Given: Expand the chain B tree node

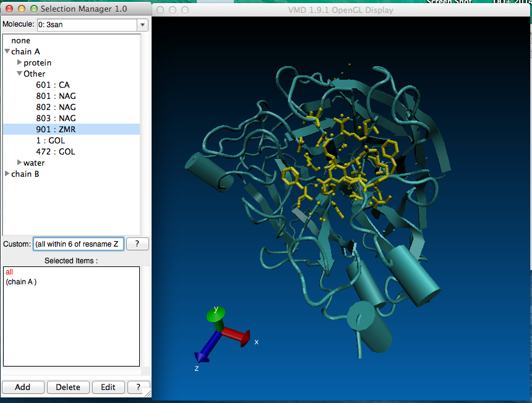Looking at the screenshot, I should point(7,174).
